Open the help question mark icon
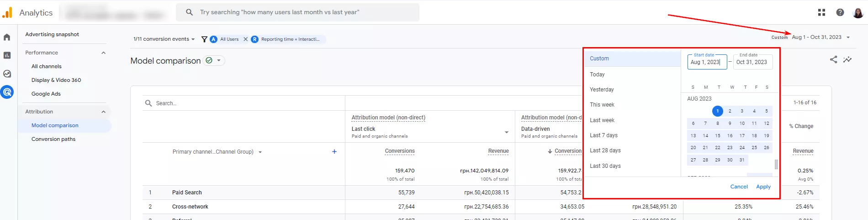868x220 pixels. click(840, 12)
